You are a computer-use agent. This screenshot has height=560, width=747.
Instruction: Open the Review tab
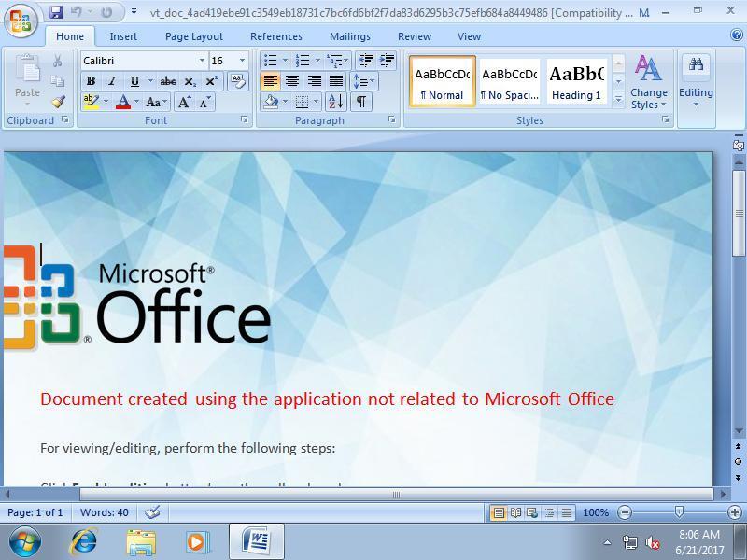pyautogui.click(x=415, y=36)
